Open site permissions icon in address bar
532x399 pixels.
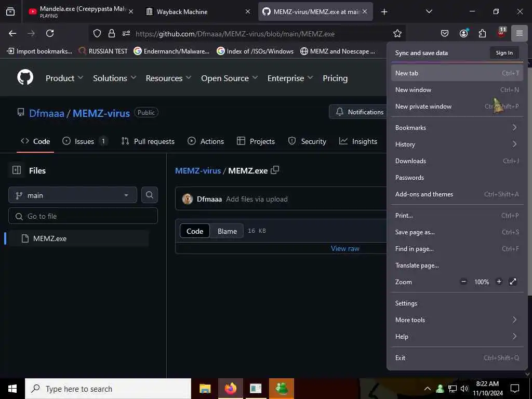[x=126, y=33]
